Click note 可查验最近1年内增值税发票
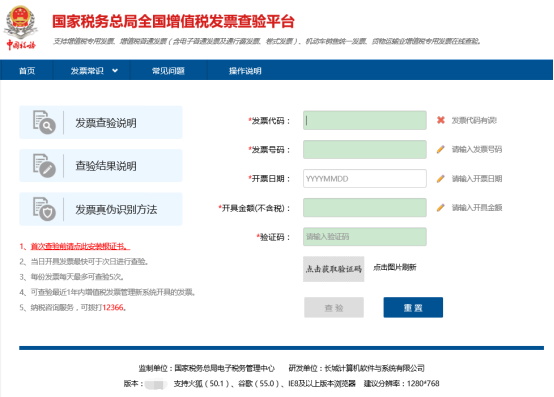The image size is (554, 397). (x=113, y=292)
